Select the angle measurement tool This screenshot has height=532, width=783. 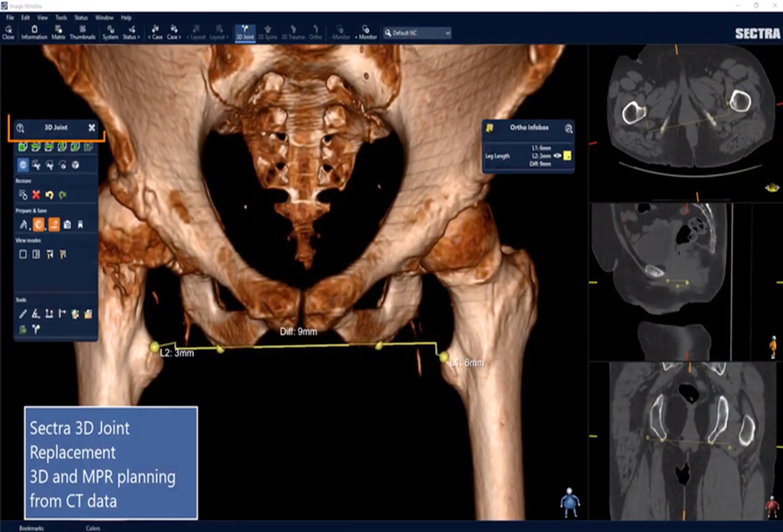click(36, 314)
